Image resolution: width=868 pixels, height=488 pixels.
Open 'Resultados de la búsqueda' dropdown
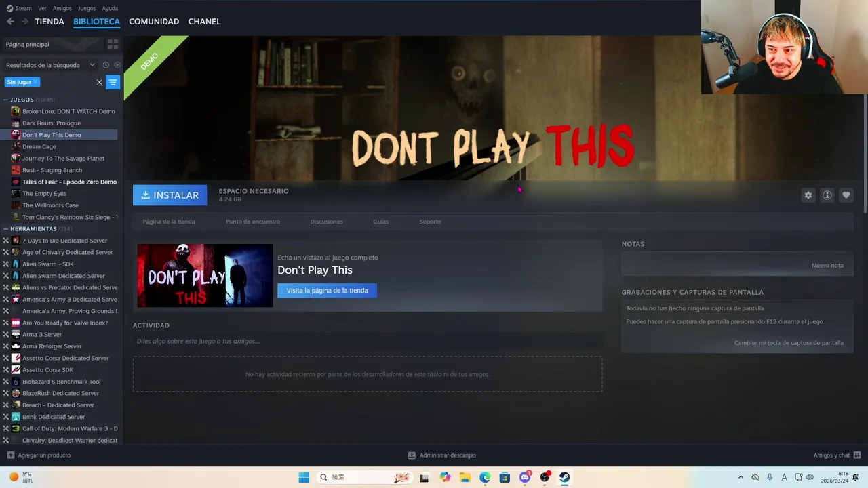point(51,65)
